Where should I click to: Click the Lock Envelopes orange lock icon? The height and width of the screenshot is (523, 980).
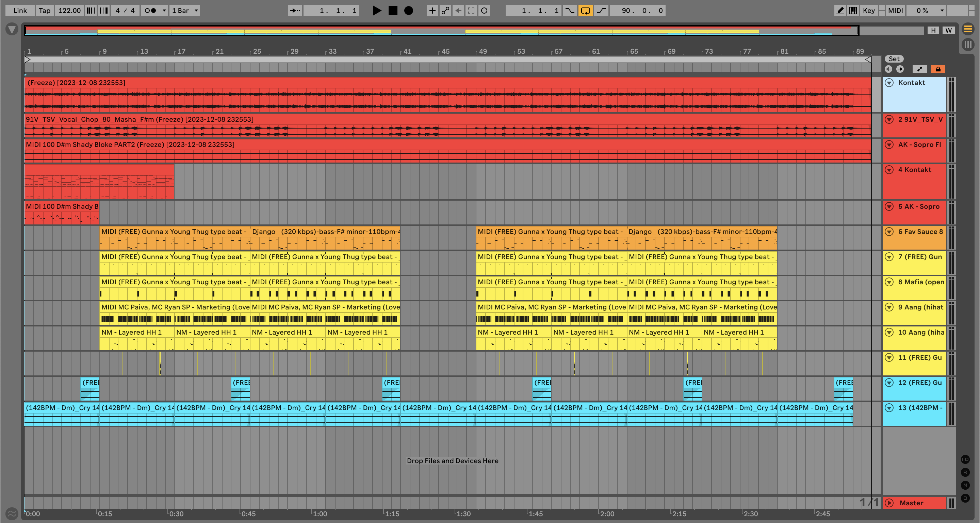click(x=938, y=69)
